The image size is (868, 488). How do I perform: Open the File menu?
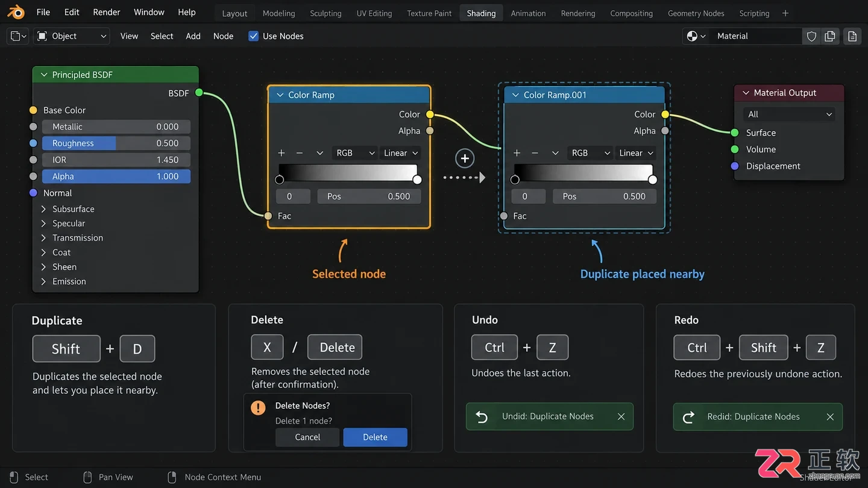coord(43,12)
